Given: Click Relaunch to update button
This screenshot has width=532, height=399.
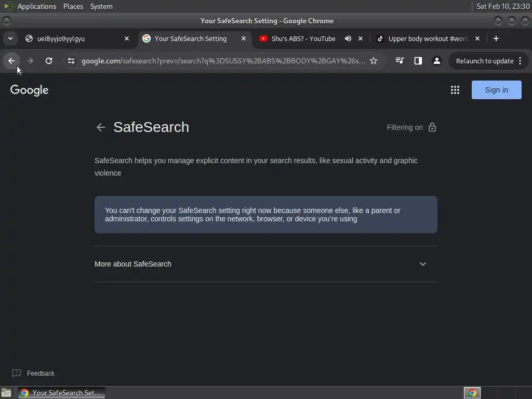Looking at the screenshot, I should pyautogui.click(x=485, y=61).
